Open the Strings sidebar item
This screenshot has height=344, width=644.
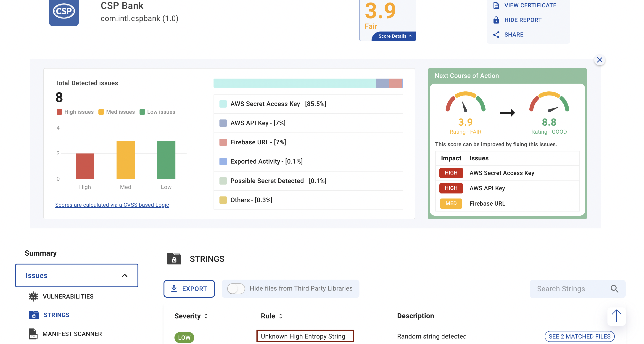pos(56,315)
